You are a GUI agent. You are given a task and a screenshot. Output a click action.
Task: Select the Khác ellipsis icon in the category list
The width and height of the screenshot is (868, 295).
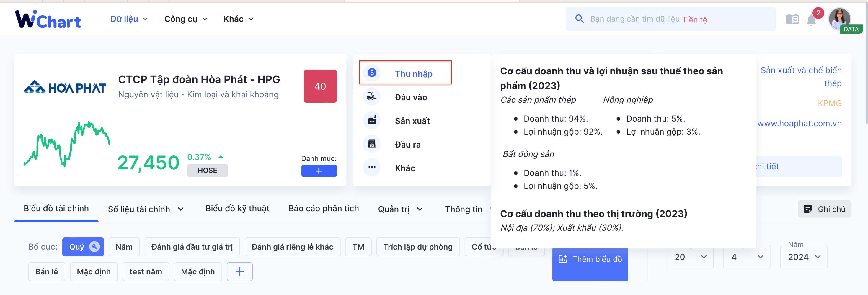click(372, 167)
